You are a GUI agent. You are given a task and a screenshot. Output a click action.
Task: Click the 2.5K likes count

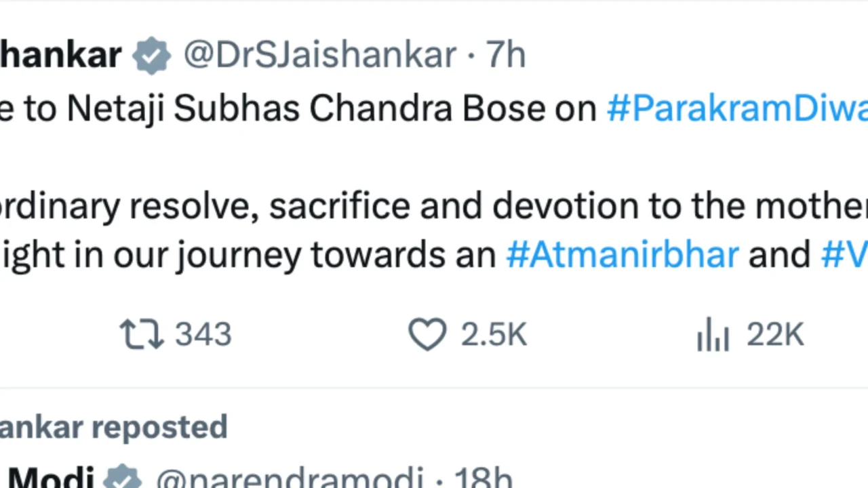coord(494,335)
